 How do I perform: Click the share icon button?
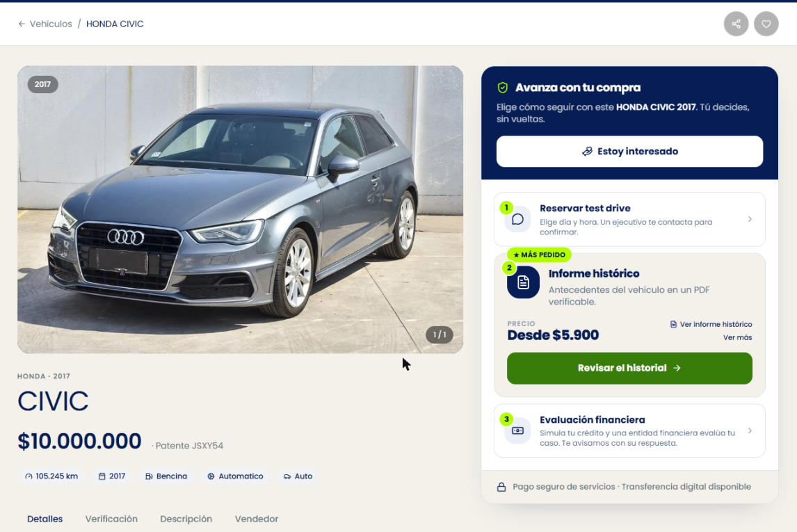coord(736,24)
